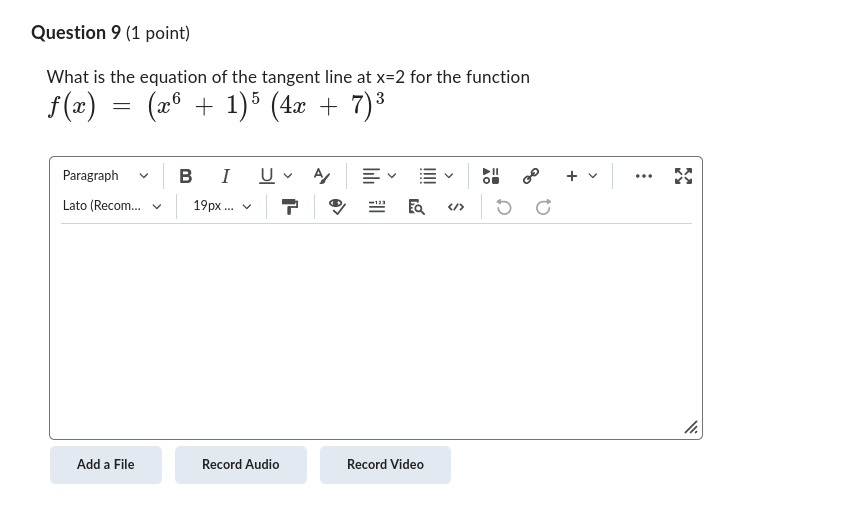Image resolution: width=848 pixels, height=508 pixels.
Task: Run accessibility checker
Action: point(337,207)
